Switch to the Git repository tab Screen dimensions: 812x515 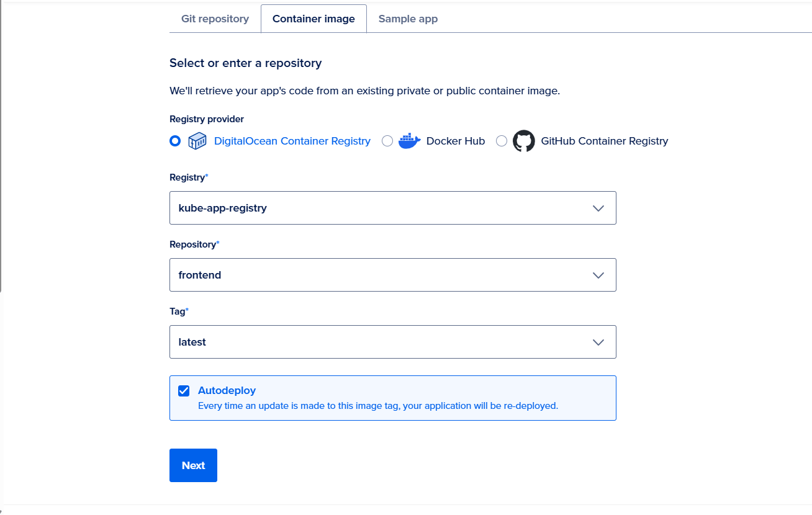click(x=215, y=19)
